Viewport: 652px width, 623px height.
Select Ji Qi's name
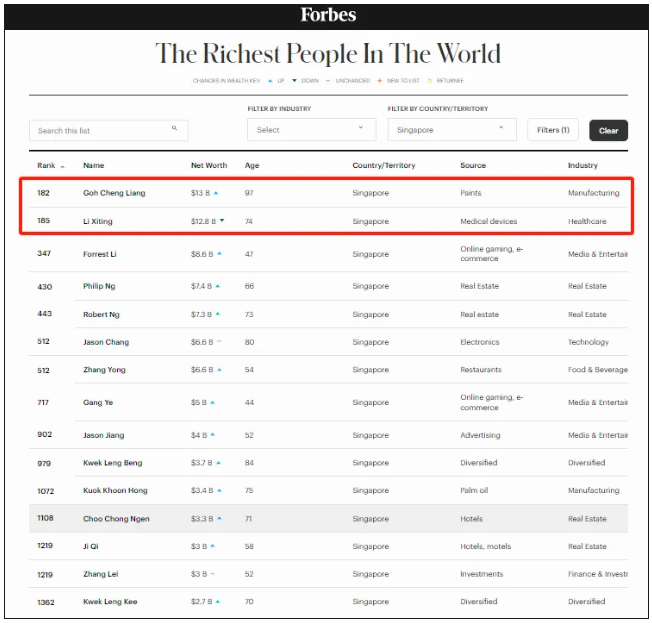coord(91,546)
